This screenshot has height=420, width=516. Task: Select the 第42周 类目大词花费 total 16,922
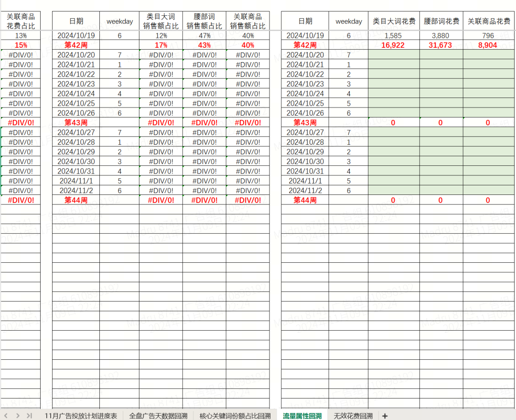pyautogui.click(x=394, y=45)
